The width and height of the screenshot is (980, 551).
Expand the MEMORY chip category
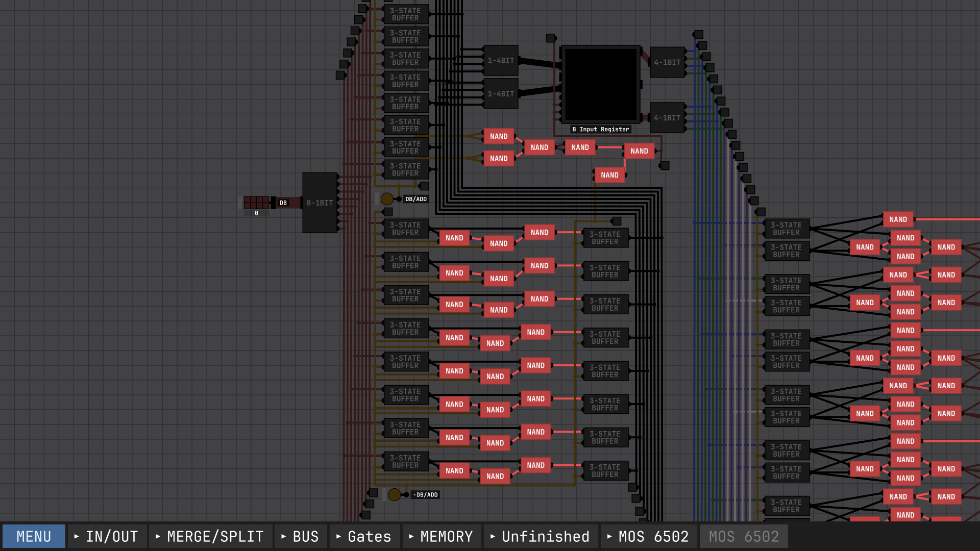[442, 536]
